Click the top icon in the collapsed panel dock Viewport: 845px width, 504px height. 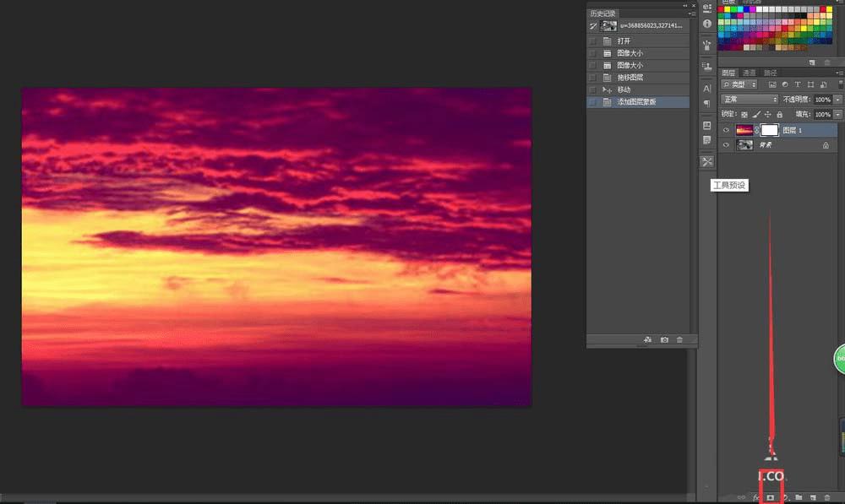tap(707, 8)
